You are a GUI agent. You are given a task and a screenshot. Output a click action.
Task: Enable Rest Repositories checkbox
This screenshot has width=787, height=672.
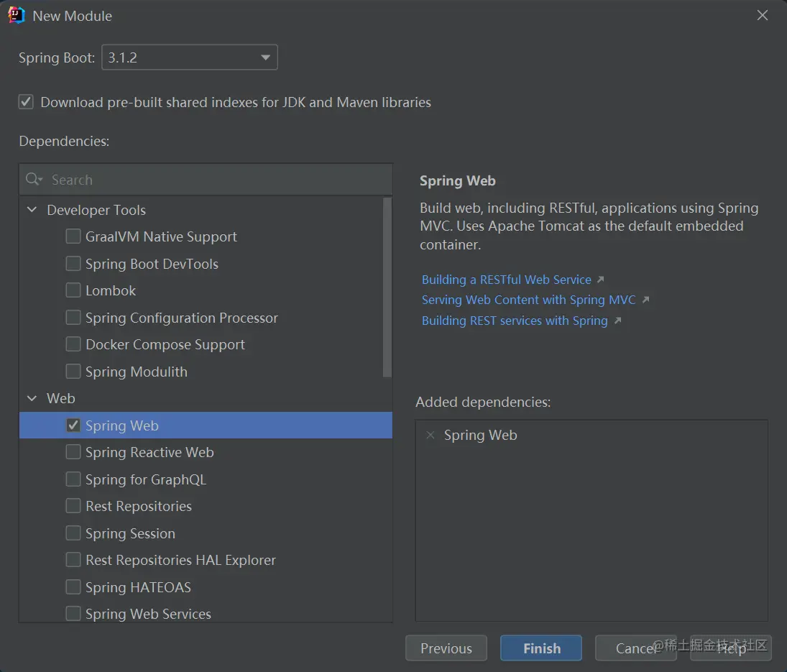point(73,506)
